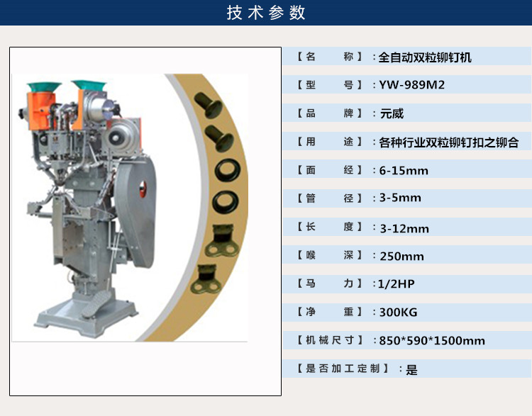Select the product name 全自动双粒铆钉机
The image size is (532, 416).
pyautogui.click(x=425, y=57)
